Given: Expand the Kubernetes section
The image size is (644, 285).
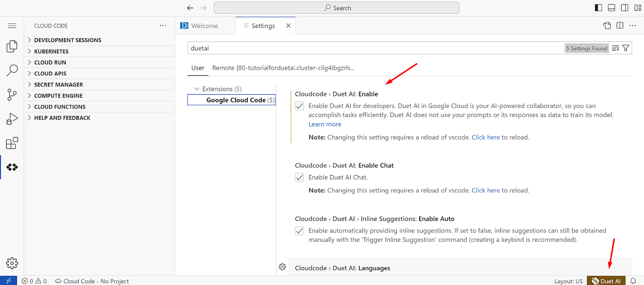Looking at the screenshot, I should [x=99, y=51].
